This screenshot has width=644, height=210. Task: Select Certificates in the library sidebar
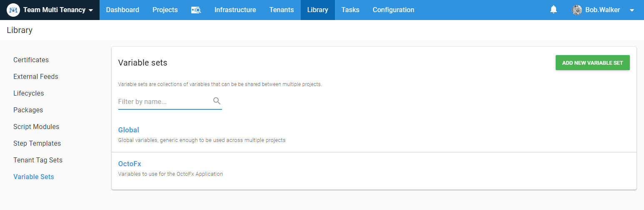coord(31,60)
